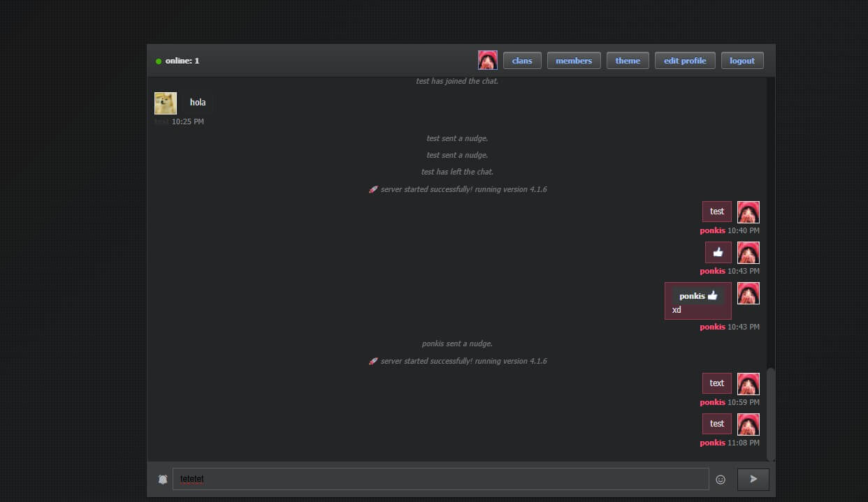
Task: Click the text message bubble
Action: click(716, 383)
